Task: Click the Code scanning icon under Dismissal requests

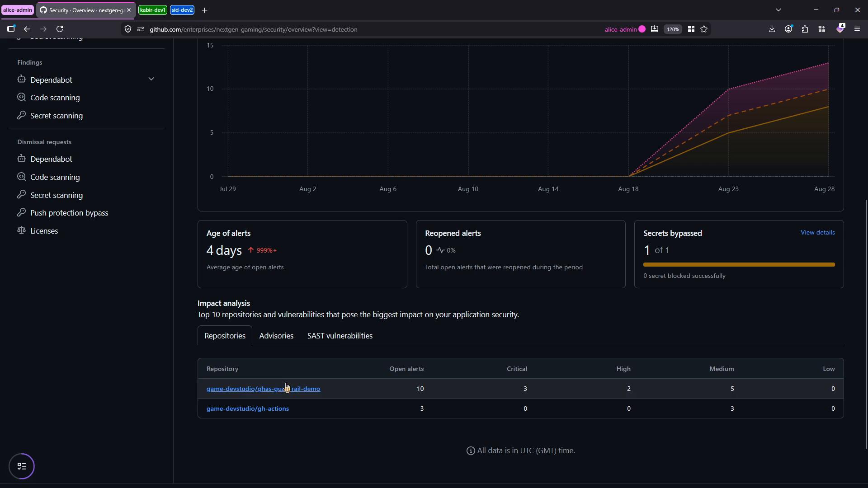Action: (x=21, y=177)
